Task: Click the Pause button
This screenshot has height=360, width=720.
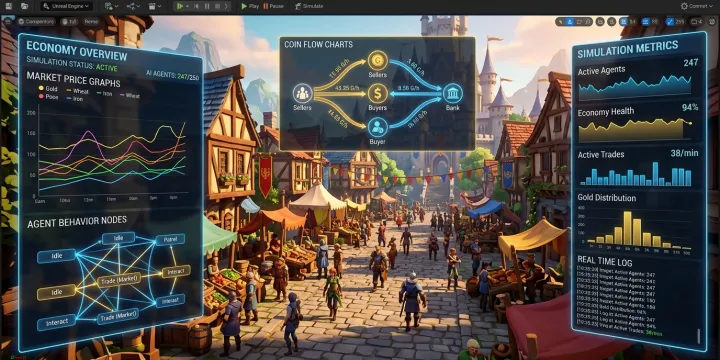Action: pos(274,6)
